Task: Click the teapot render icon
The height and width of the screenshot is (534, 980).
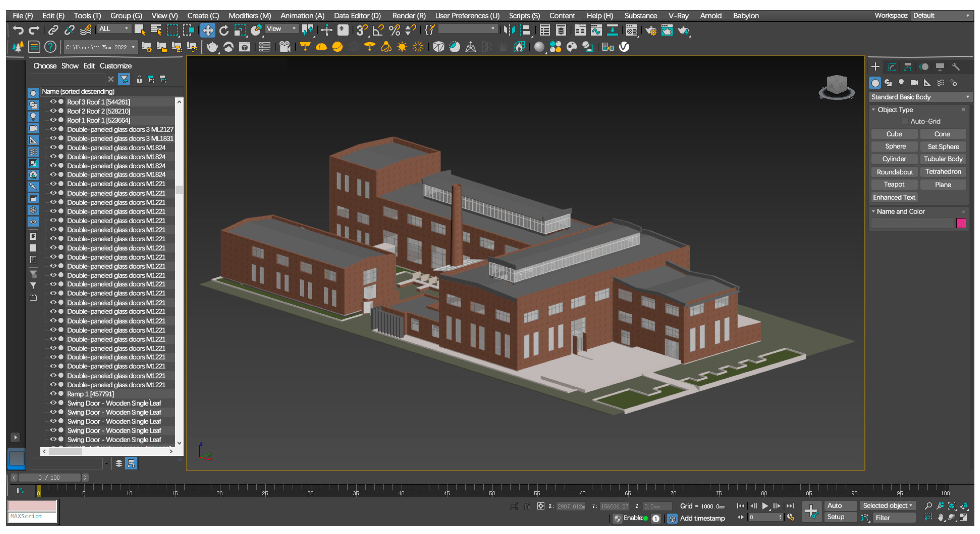Action: [x=212, y=47]
